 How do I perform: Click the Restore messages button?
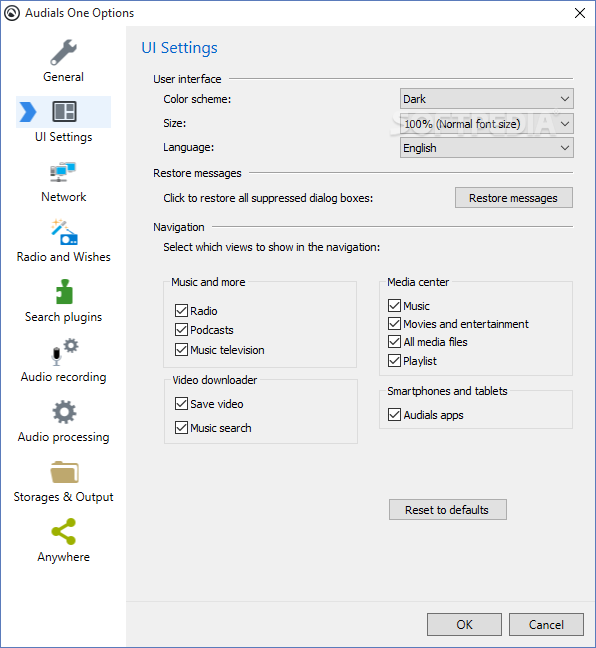[x=514, y=198]
